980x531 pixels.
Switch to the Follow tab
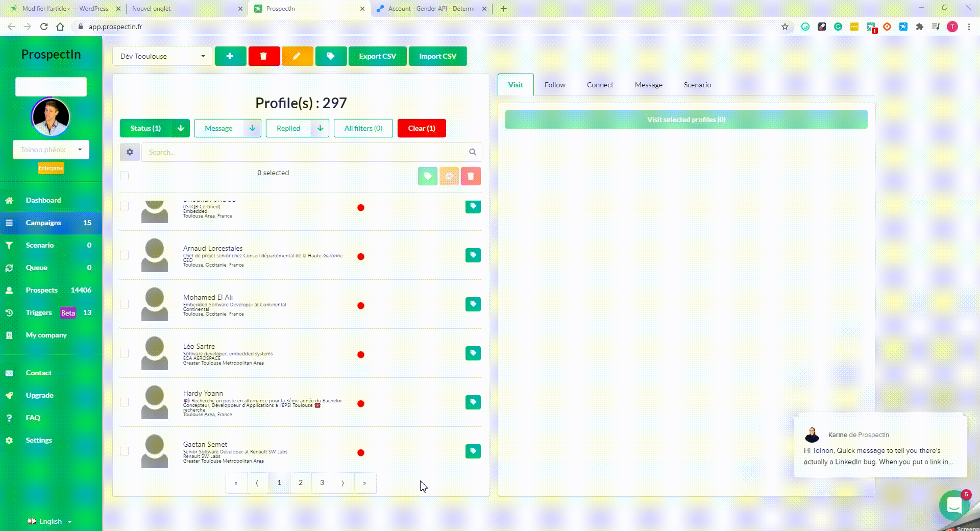pyautogui.click(x=555, y=85)
